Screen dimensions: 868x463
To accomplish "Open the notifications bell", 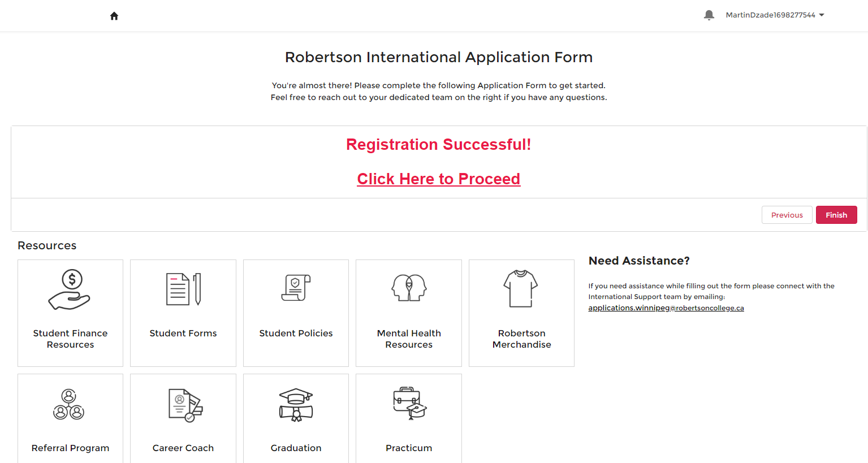I will pos(709,15).
